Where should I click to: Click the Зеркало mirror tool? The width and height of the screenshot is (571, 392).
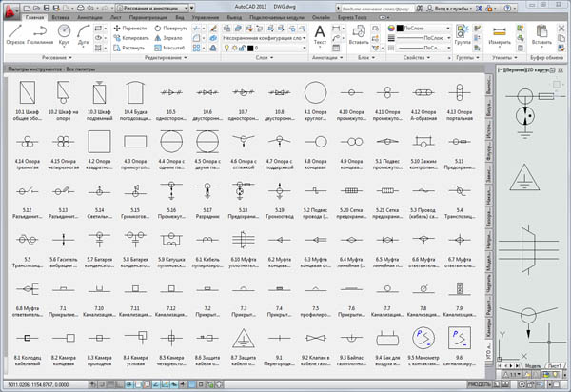tap(168, 38)
